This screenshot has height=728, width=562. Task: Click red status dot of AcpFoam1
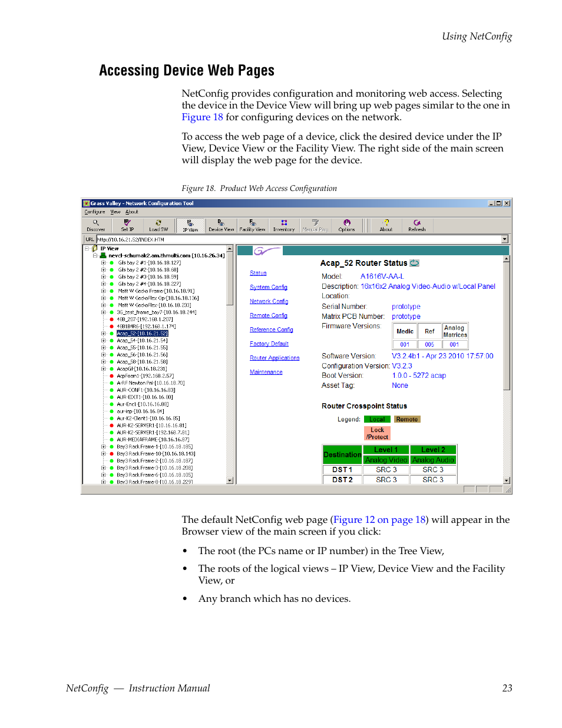111,376
